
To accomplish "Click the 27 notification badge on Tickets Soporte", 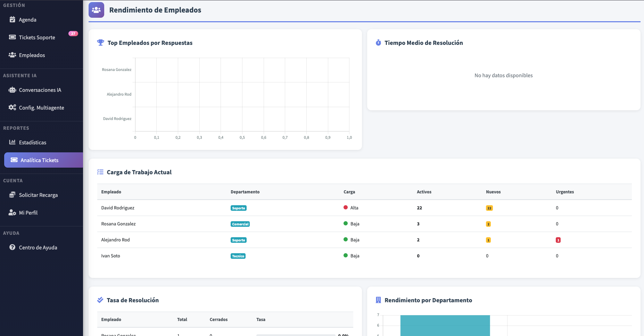I will [x=73, y=33].
